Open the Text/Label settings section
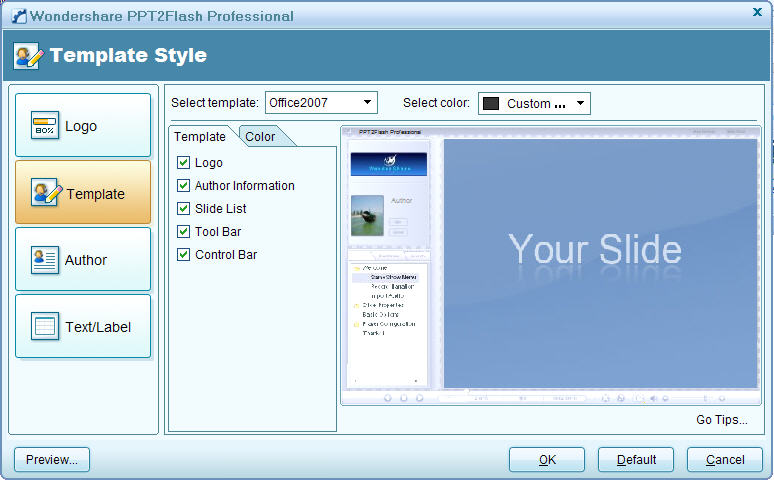The image size is (774, 480). coord(83,326)
